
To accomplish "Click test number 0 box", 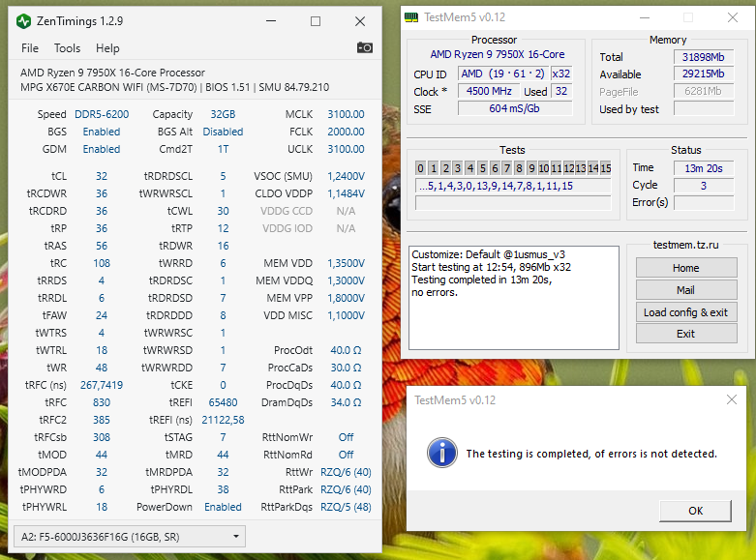I will click(x=420, y=167).
